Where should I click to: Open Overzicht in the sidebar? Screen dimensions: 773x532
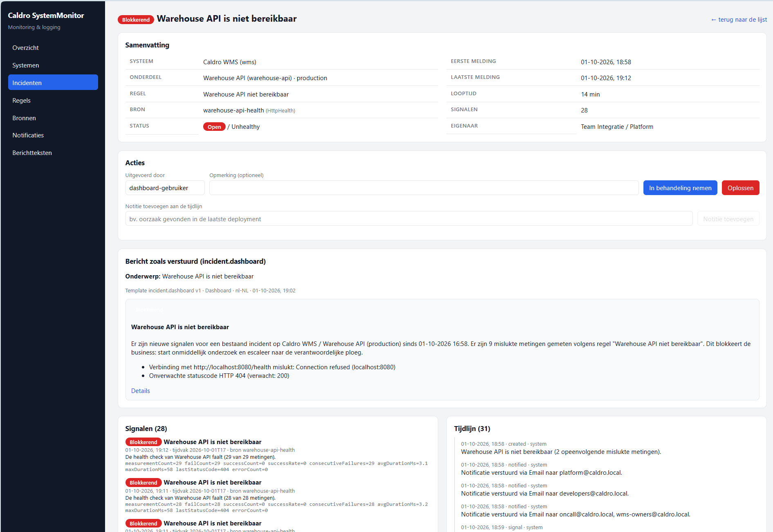click(53, 48)
